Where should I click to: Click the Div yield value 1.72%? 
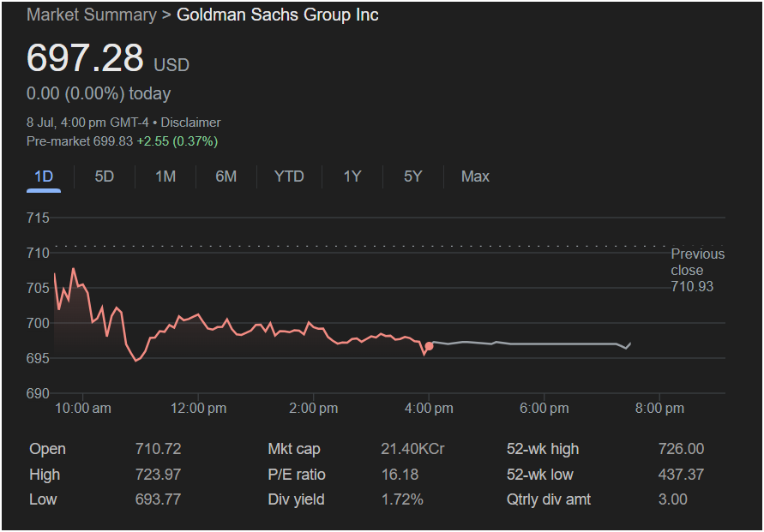[402, 499]
